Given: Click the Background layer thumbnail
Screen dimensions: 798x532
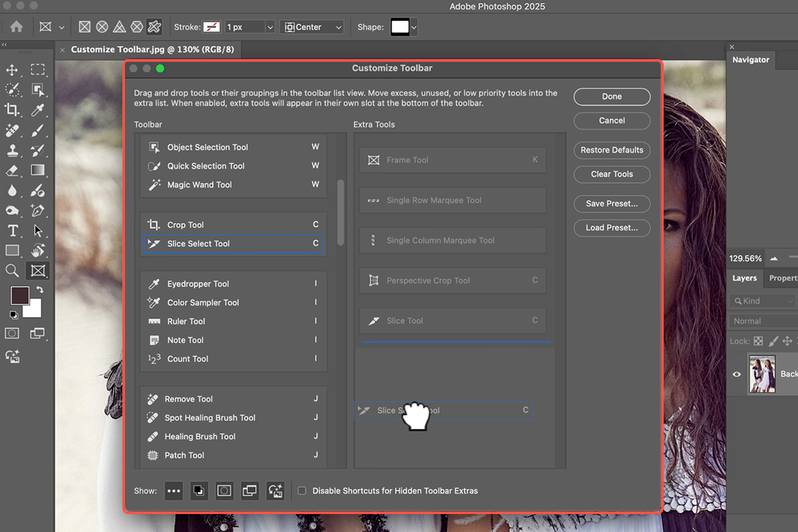Looking at the screenshot, I should [762, 374].
